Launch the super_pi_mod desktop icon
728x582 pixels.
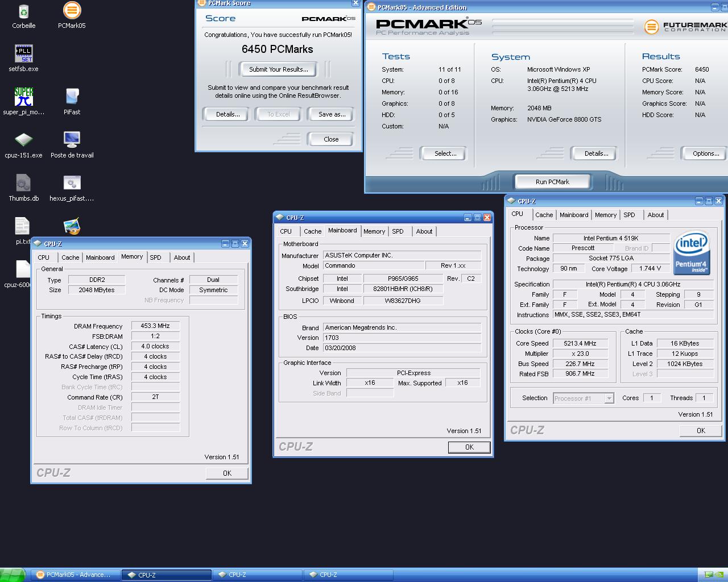[x=23, y=101]
